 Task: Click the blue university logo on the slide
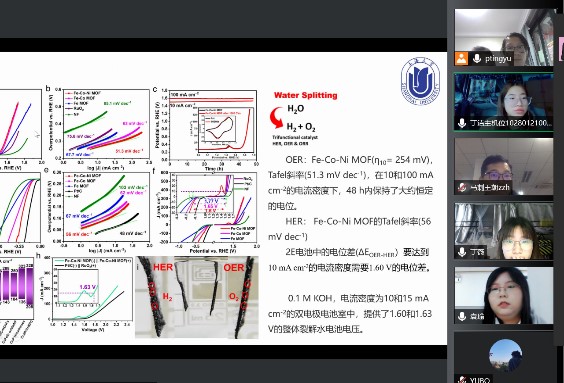coord(420,81)
